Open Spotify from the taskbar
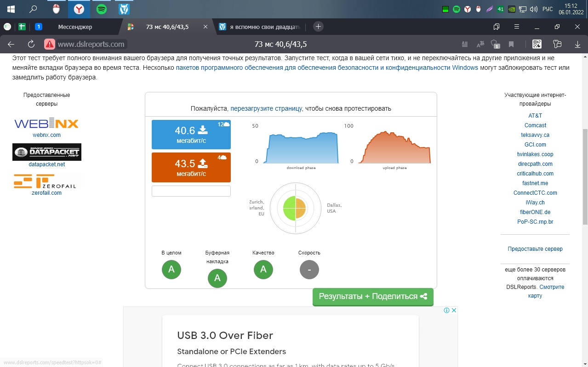Image resolution: width=588 pixels, height=367 pixels. click(102, 9)
